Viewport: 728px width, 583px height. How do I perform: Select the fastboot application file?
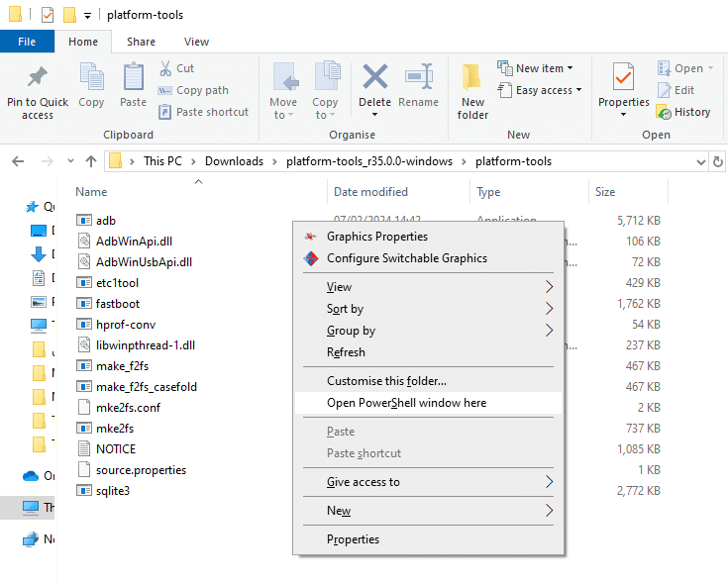(118, 304)
